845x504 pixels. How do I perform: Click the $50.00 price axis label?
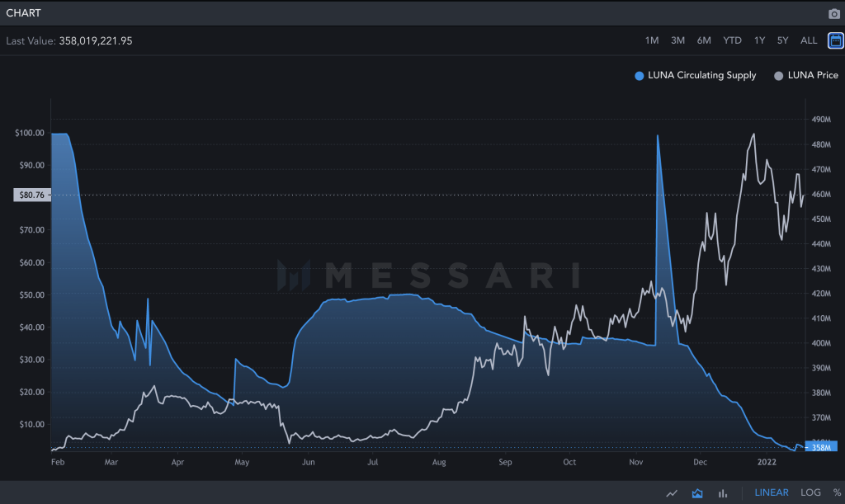pos(32,295)
